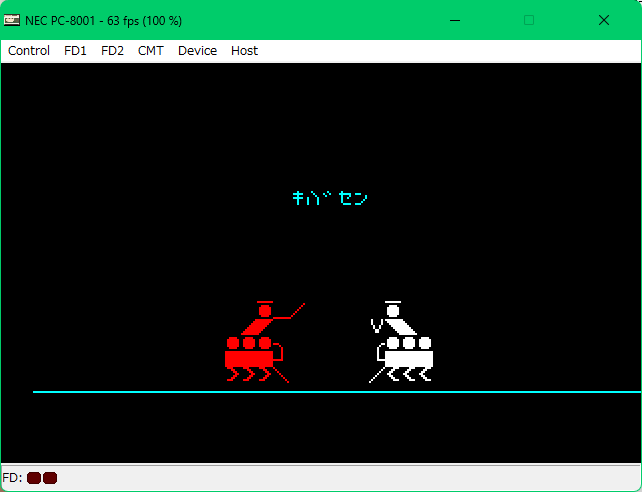Click the FD: status bar label
Viewport: 642px width, 492px height.
(x=12, y=478)
